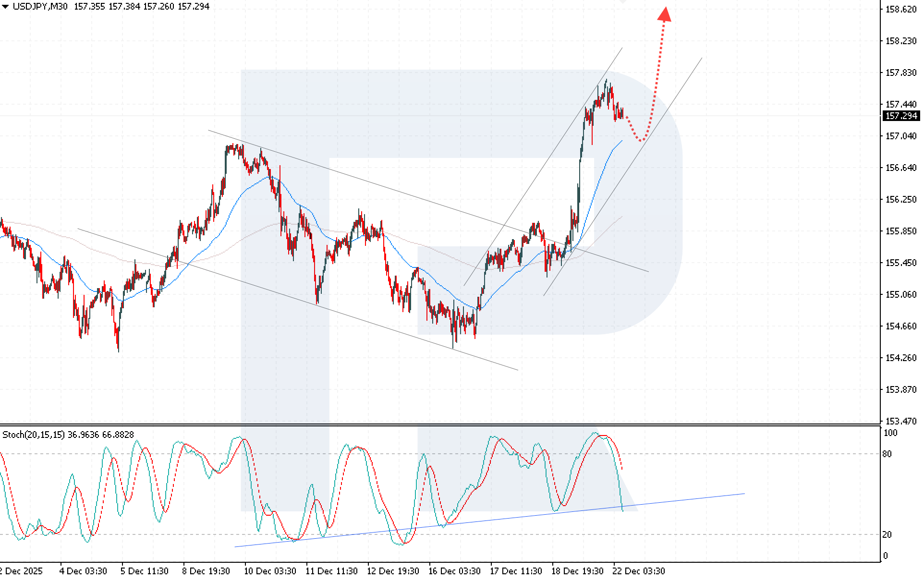Click the red forecast arrowhead at top
Screen dimensions: 924x581
(664, 14)
